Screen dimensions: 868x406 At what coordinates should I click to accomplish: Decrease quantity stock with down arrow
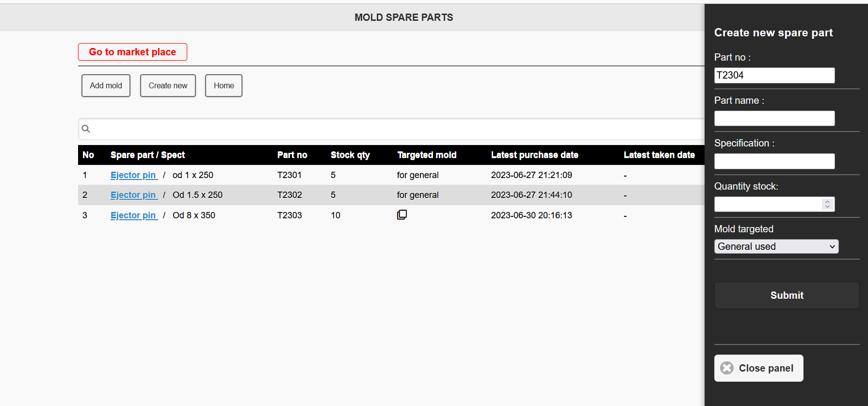(x=828, y=207)
